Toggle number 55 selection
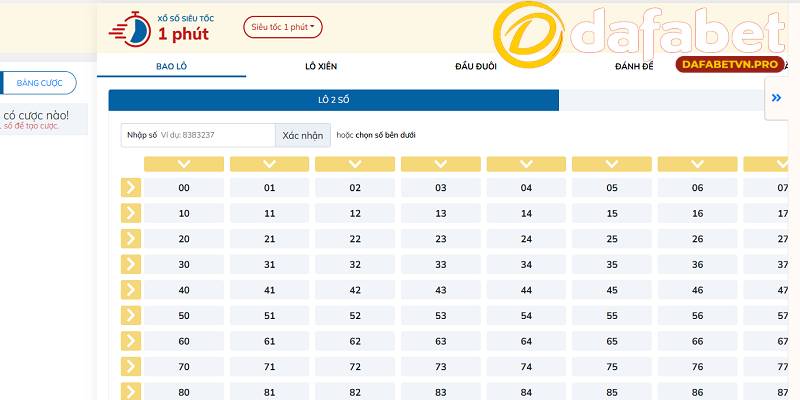 point(612,316)
